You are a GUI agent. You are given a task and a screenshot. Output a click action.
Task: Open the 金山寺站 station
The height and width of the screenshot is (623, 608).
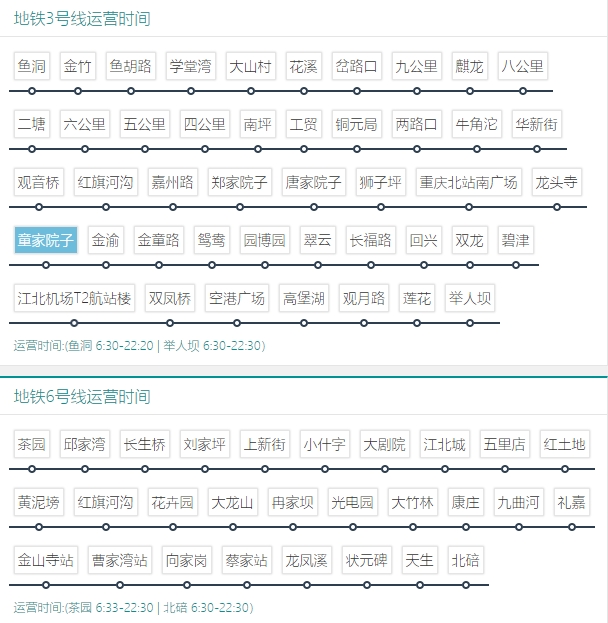point(46,560)
